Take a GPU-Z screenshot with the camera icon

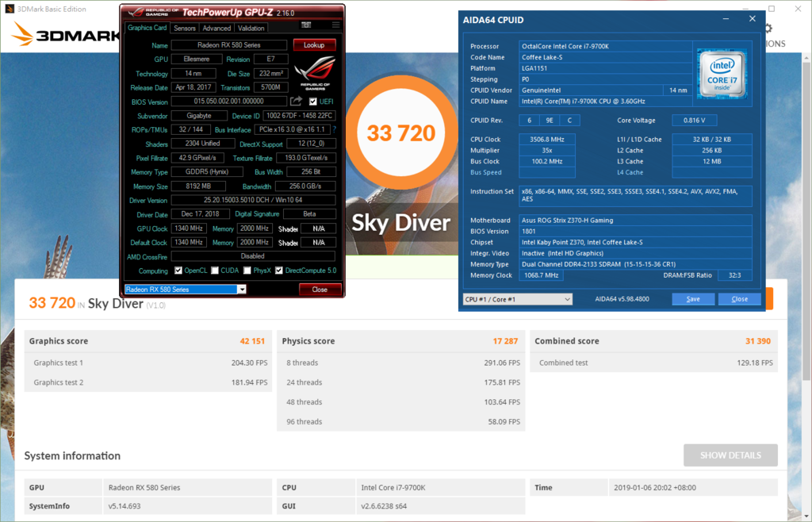click(306, 25)
